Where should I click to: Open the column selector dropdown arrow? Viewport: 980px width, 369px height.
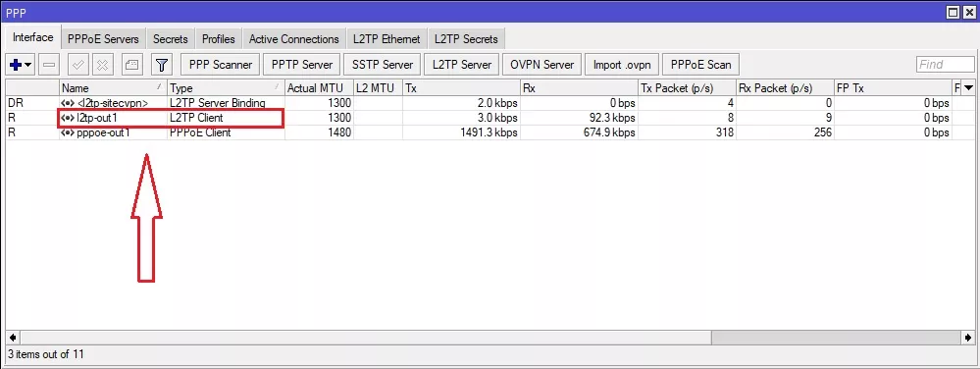tap(969, 88)
